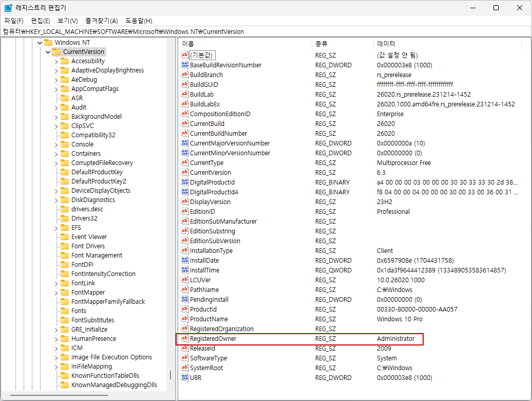Click the Registry Editor app icon in title bar
The image size is (532, 401).
8,8
